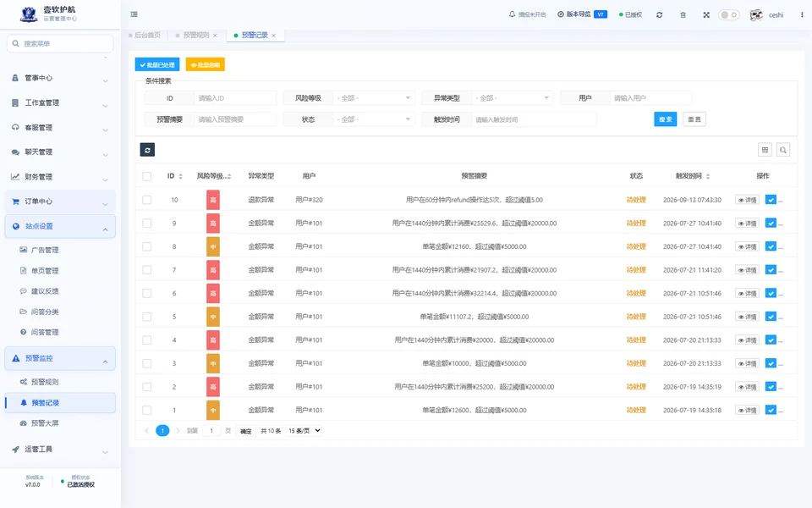Close the 预警记录 tab
The image size is (812, 508).
click(274, 36)
